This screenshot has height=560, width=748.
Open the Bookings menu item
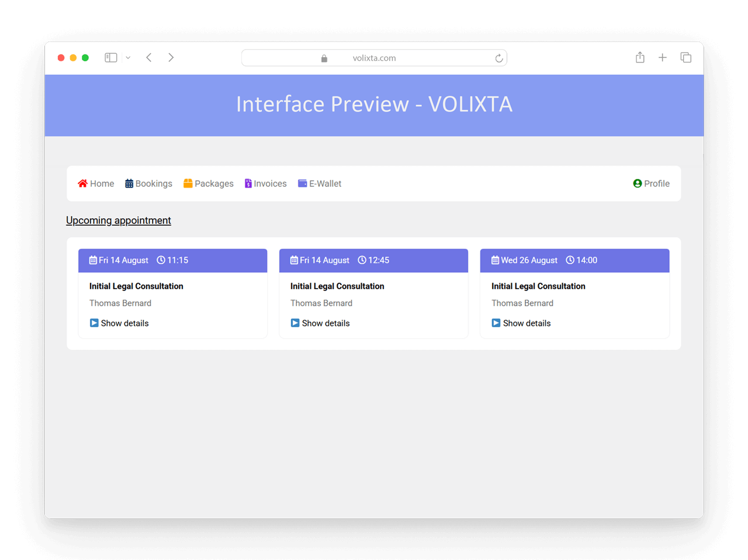(148, 183)
